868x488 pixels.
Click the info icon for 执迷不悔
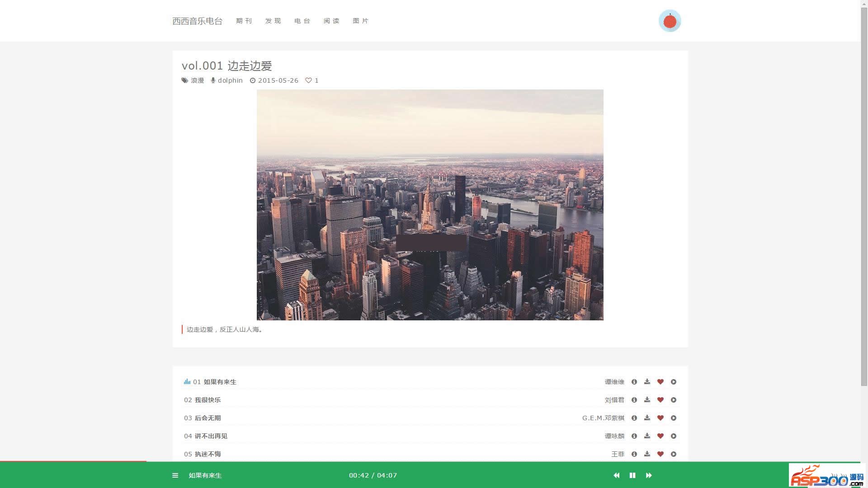pyautogui.click(x=634, y=454)
